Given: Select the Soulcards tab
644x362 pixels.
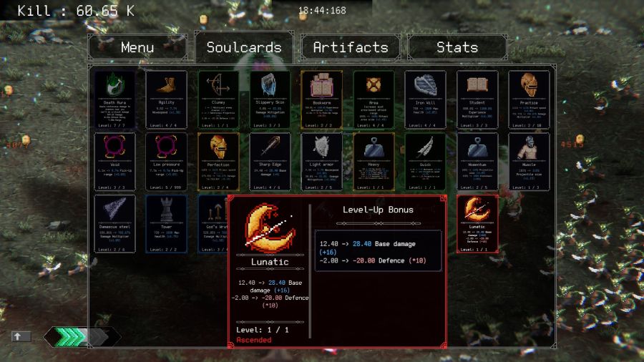Looking at the screenshot, I should 244,47.
